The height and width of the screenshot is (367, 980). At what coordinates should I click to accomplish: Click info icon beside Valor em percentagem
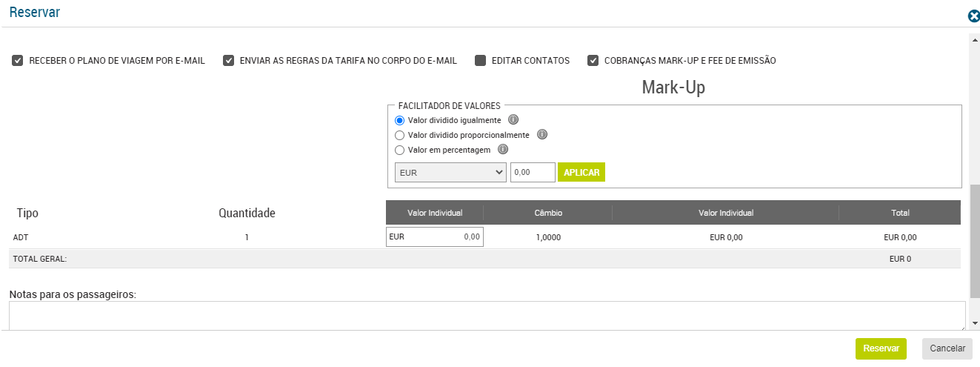coord(503,150)
